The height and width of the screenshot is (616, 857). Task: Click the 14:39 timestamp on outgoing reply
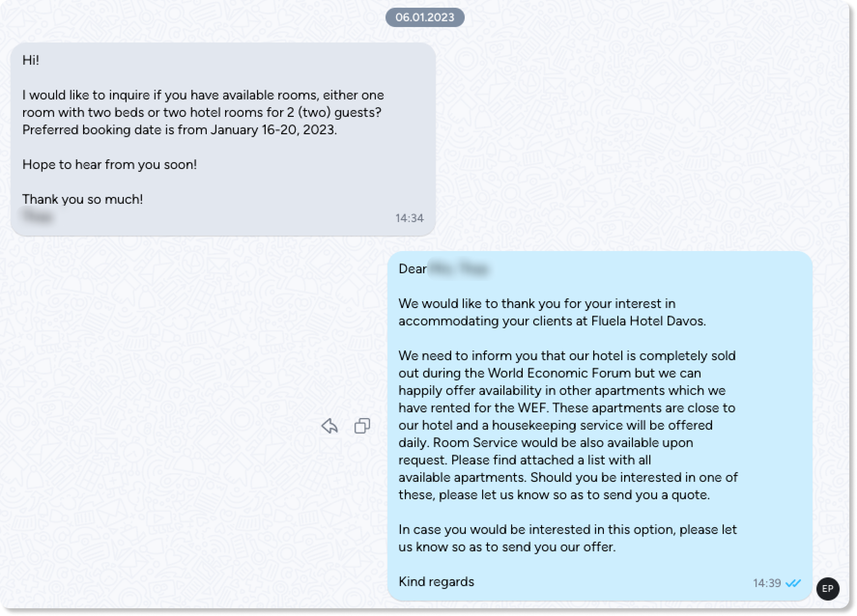click(767, 583)
